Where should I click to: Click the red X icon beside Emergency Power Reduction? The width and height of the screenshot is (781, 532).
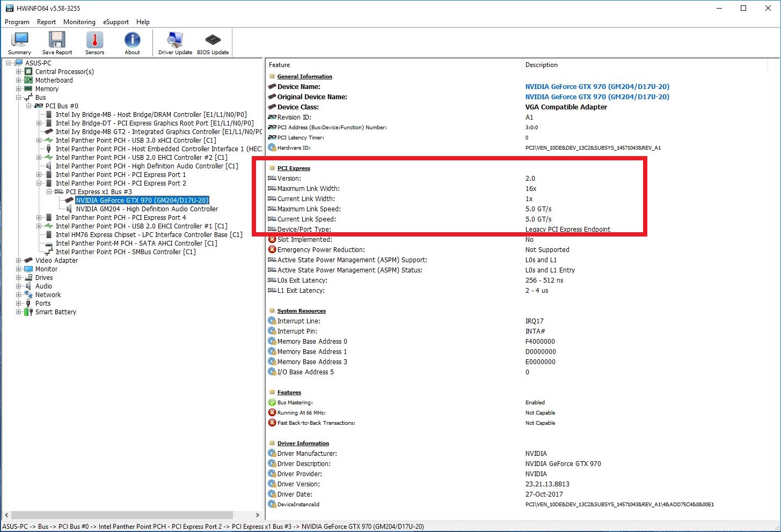(272, 249)
